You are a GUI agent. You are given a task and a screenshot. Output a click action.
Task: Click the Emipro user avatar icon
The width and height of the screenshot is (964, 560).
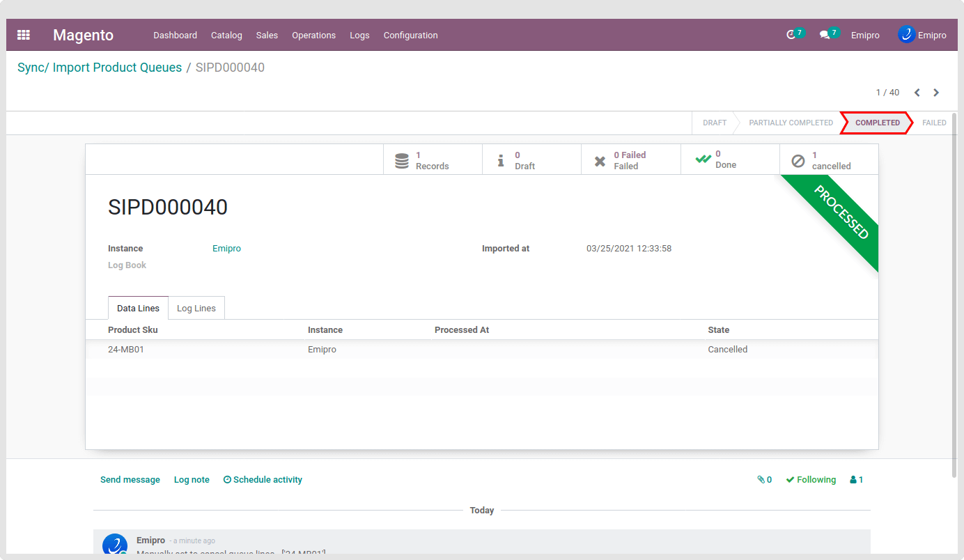pyautogui.click(x=906, y=34)
